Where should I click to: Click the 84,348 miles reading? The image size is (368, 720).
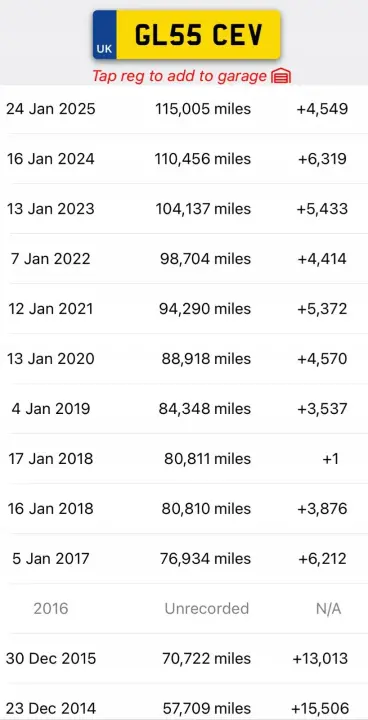pyautogui.click(x=205, y=409)
